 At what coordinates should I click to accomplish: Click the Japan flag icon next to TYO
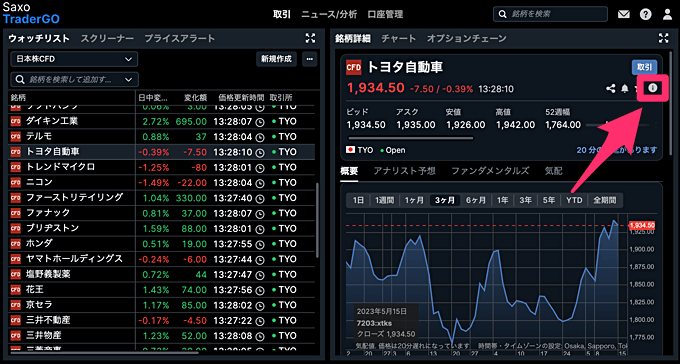[x=350, y=150]
